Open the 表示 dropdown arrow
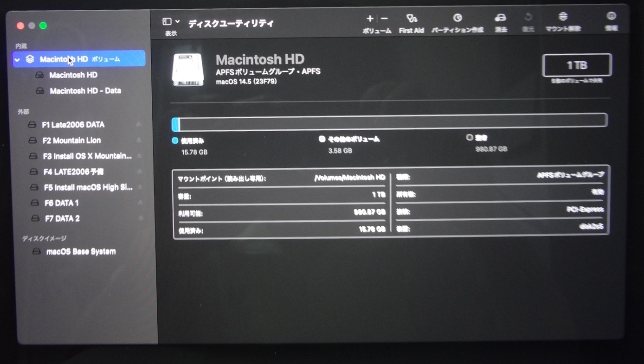Viewport: 644px width, 364px height. pyautogui.click(x=178, y=22)
